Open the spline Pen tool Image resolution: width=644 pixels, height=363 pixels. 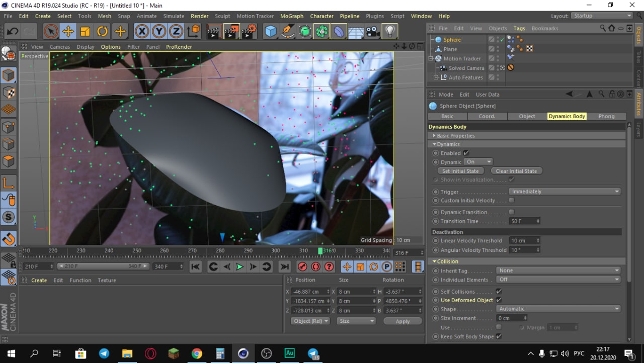coord(288,32)
